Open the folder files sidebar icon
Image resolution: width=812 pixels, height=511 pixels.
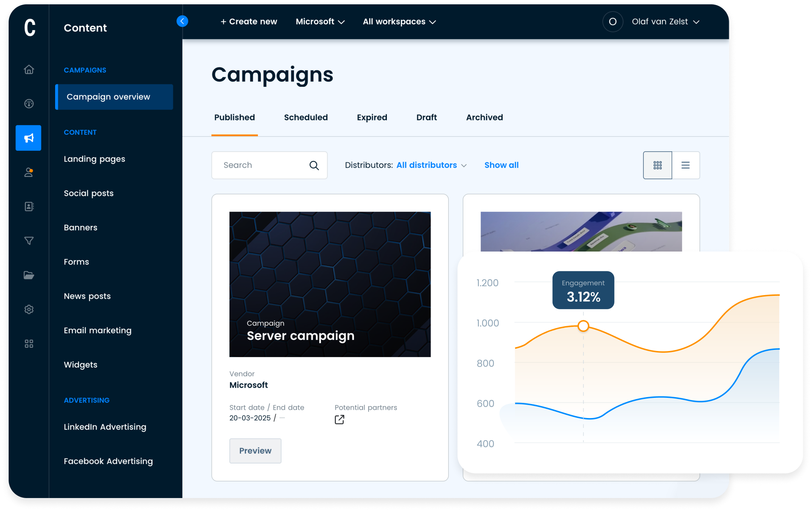coord(29,275)
